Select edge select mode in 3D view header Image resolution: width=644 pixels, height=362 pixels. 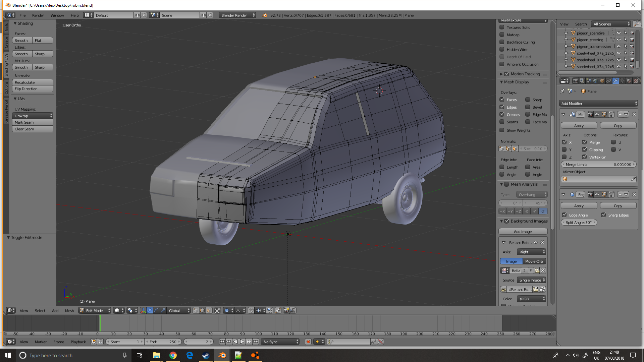(x=202, y=310)
